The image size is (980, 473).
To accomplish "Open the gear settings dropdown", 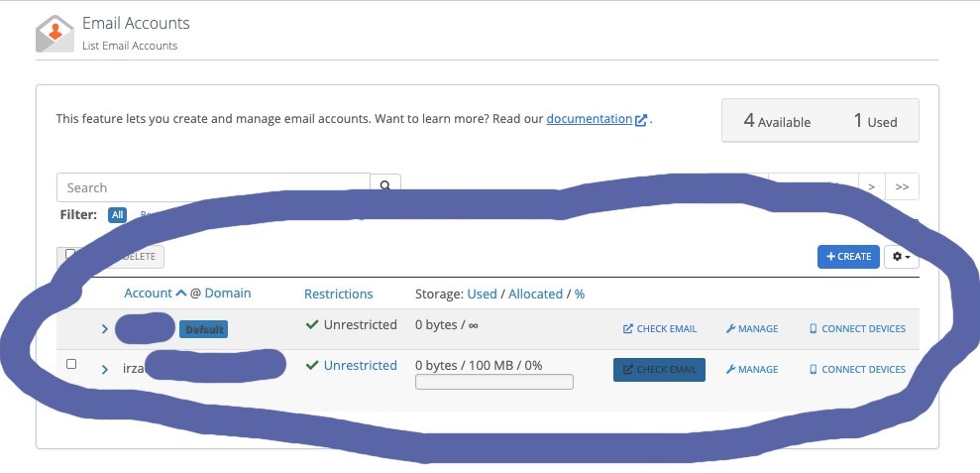I will coord(902,257).
